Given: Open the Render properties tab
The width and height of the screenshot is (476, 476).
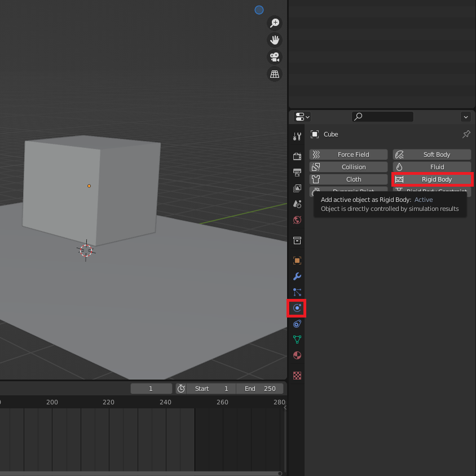Looking at the screenshot, I should point(297,156).
